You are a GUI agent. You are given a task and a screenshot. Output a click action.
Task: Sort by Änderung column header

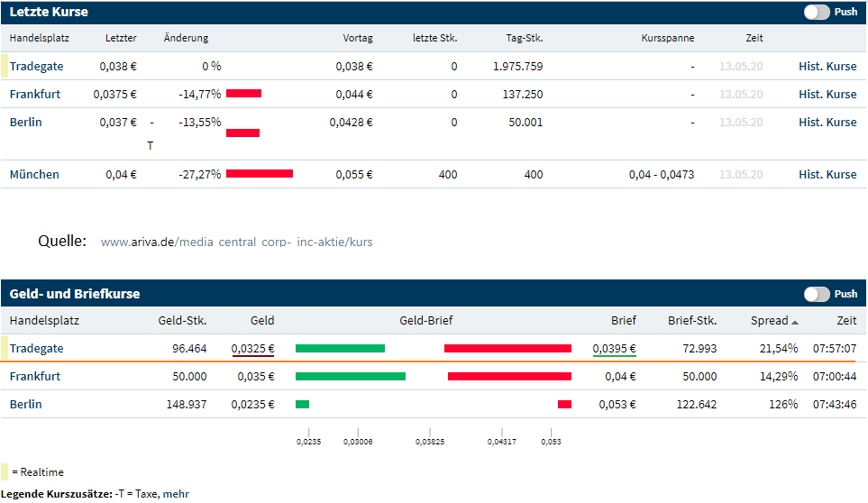186,38
